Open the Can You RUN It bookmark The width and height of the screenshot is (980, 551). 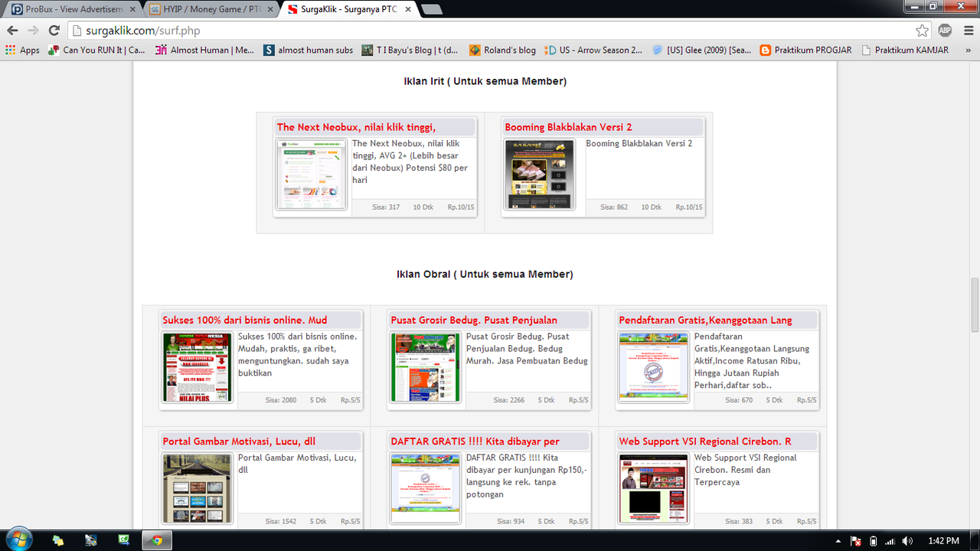[x=96, y=50]
